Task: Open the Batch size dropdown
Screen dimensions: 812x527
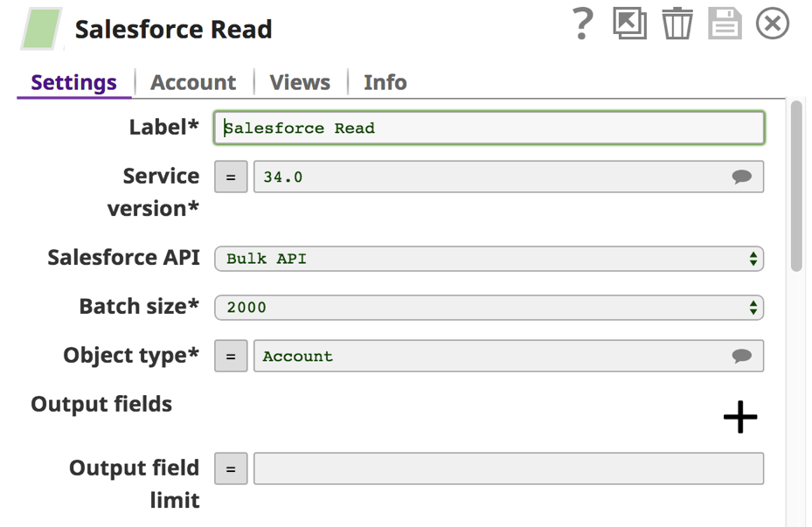Action: pyautogui.click(x=489, y=308)
